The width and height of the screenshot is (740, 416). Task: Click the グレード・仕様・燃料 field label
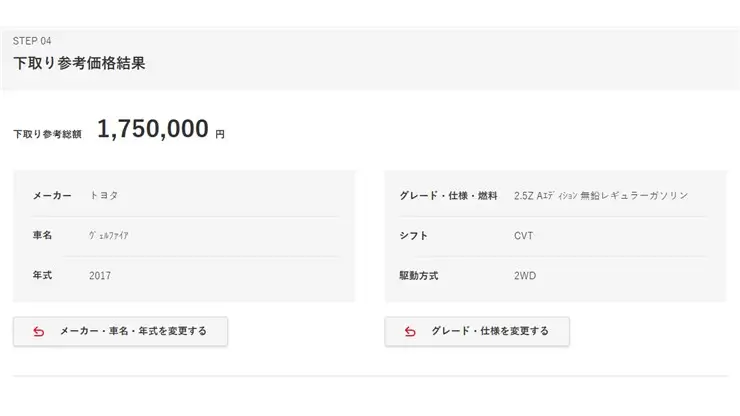(448, 195)
